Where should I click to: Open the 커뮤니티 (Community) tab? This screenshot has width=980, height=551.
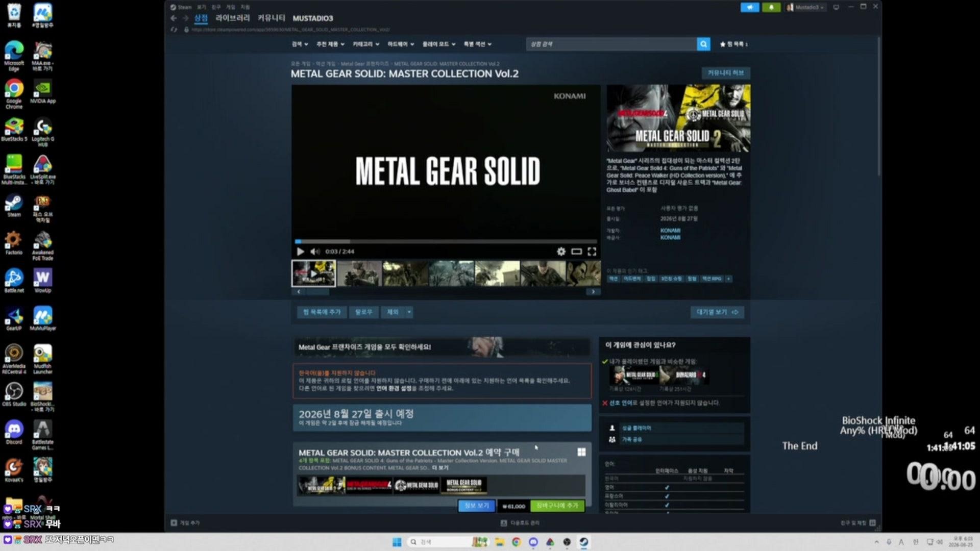[271, 18]
